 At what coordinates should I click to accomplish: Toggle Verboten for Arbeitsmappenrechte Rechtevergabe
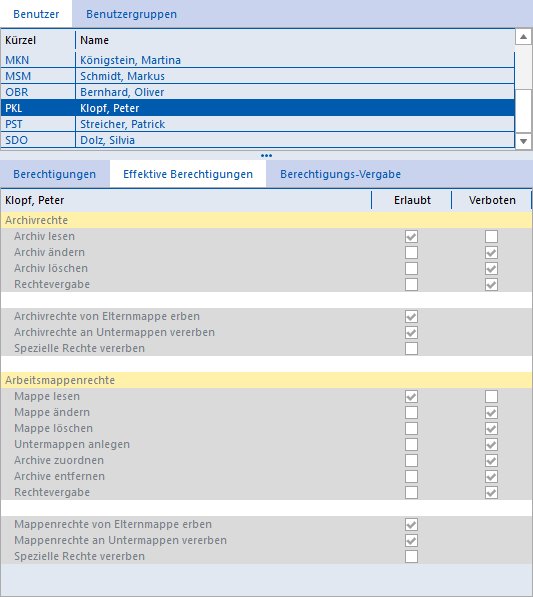[491, 492]
